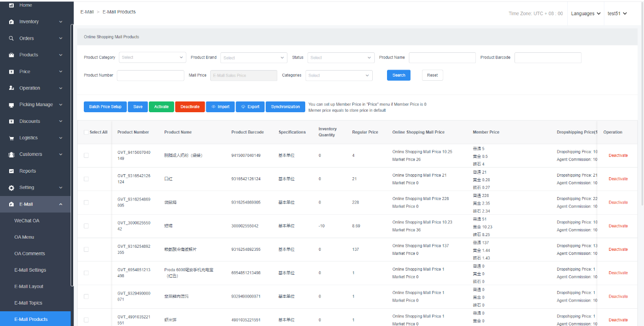
Task: Click the Reports chart icon in sidebar
Action: [x=11, y=171]
